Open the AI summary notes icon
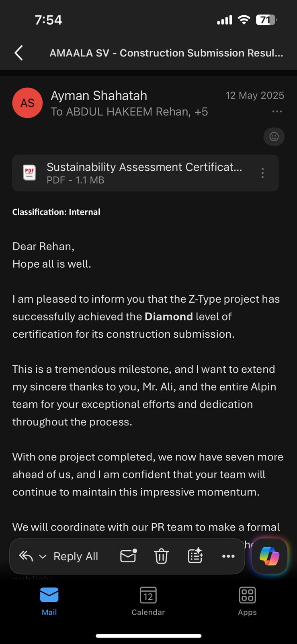Image resolution: width=297 pixels, height=644 pixels. 195,556
